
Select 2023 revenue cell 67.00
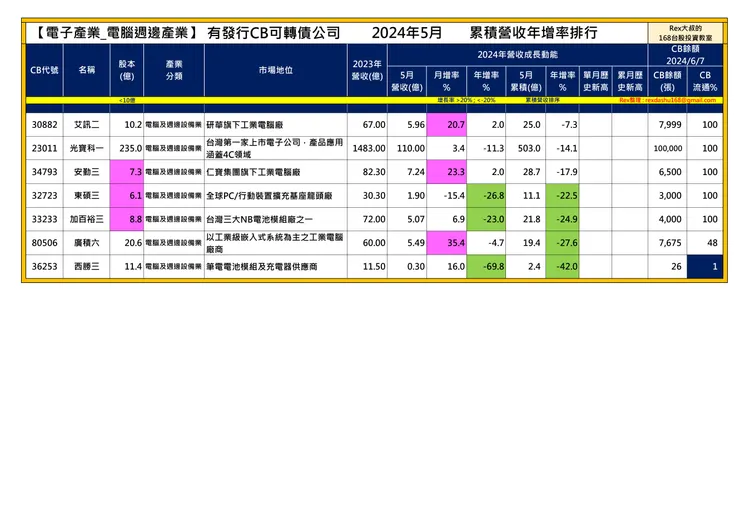[x=367, y=125]
